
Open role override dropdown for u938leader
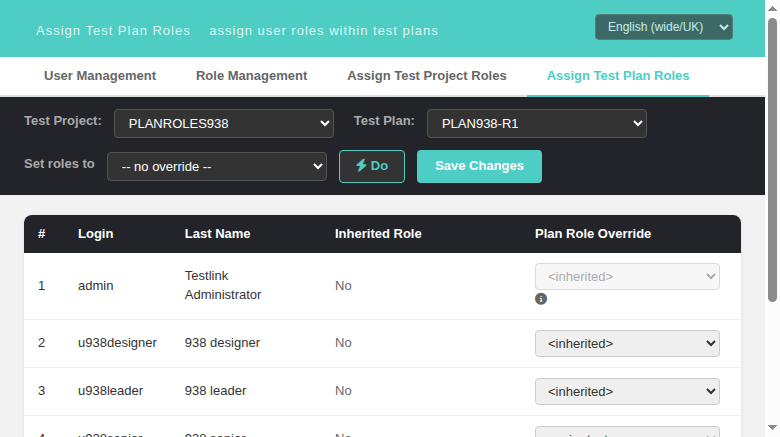point(627,391)
